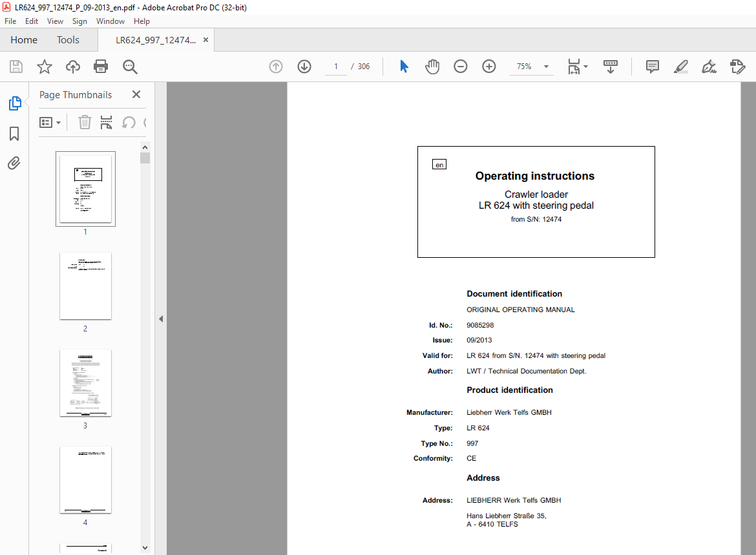Image resolution: width=756 pixels, height=555 pixels.
Task: Open the Page Thumbnails sidebar icon
Action: pos(15,103)
